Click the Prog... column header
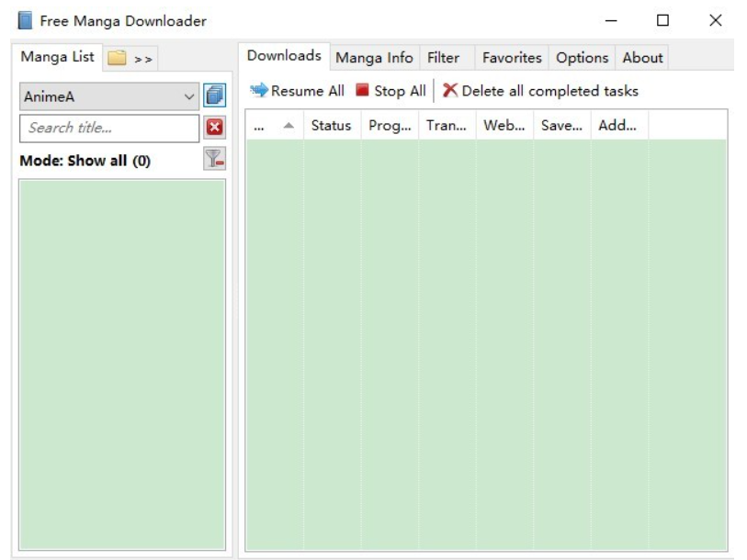Screen dimensions: 747x560 pyautogui.click(x=390, y=126)
